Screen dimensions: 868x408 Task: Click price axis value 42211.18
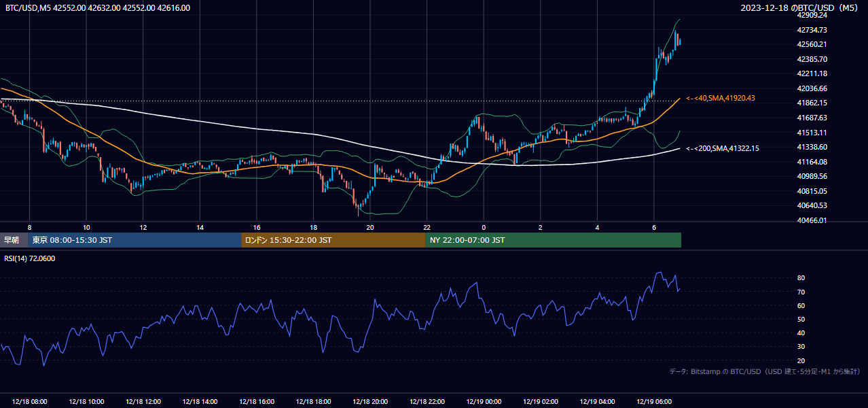tap(812, 73)
